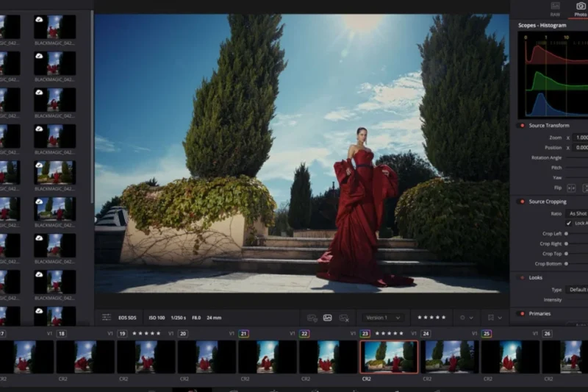Click the horizontal flip icon
This screenshot has height=392, width=588.
click(571, 188)
